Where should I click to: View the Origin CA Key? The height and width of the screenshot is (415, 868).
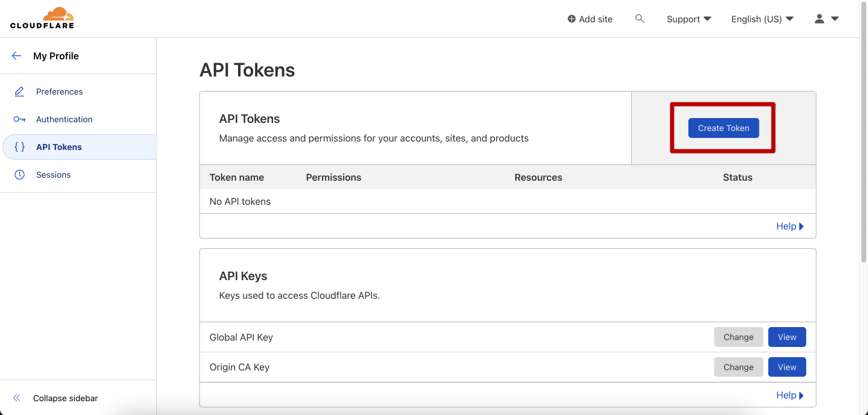pos(787,367)
